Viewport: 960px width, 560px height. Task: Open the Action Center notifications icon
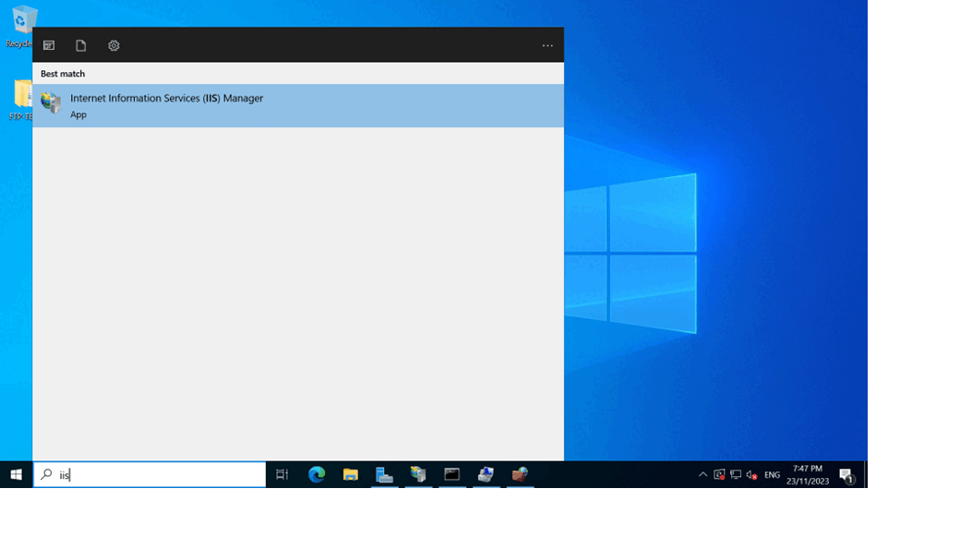[x=846, y=475]
